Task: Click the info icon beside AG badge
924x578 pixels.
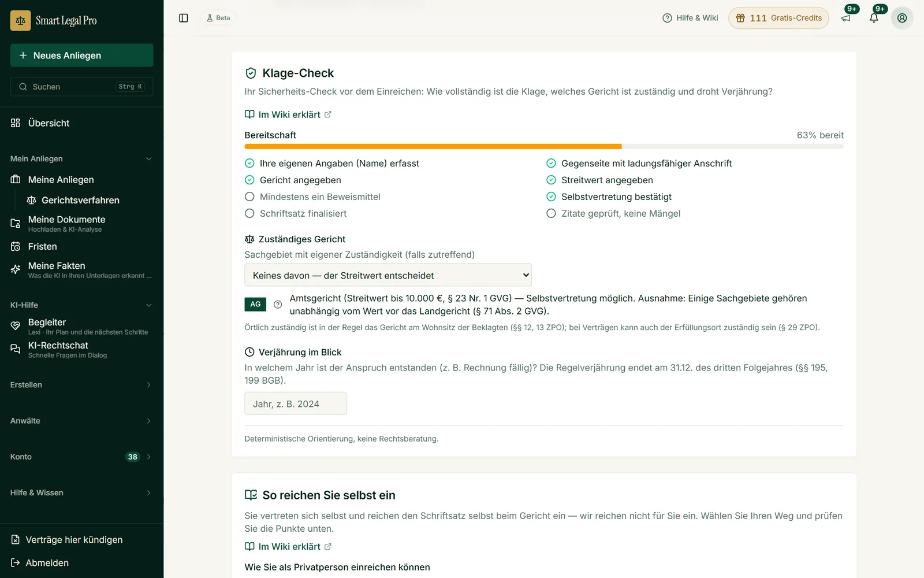Action: tap(278, 305)
